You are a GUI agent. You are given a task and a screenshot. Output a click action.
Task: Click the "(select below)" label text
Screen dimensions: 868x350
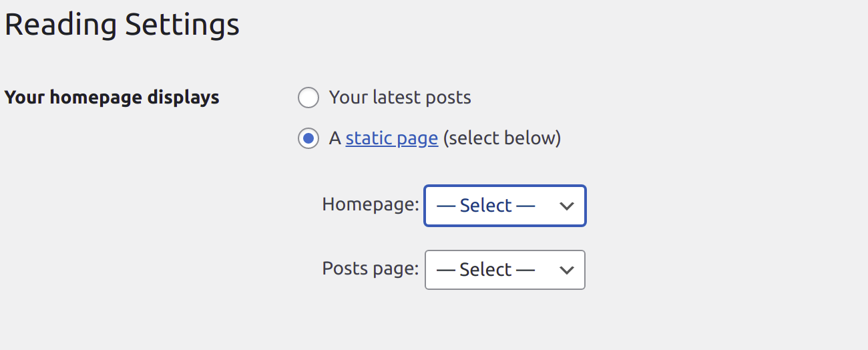(502, 138)
